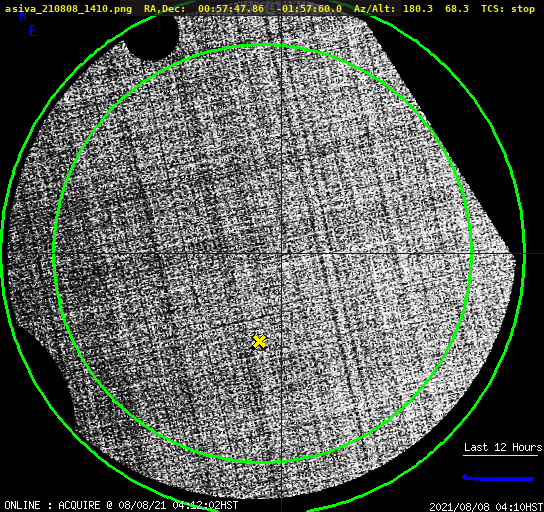Click the black circular mask at top left
The image size is (544, 512).
(152, 37)
